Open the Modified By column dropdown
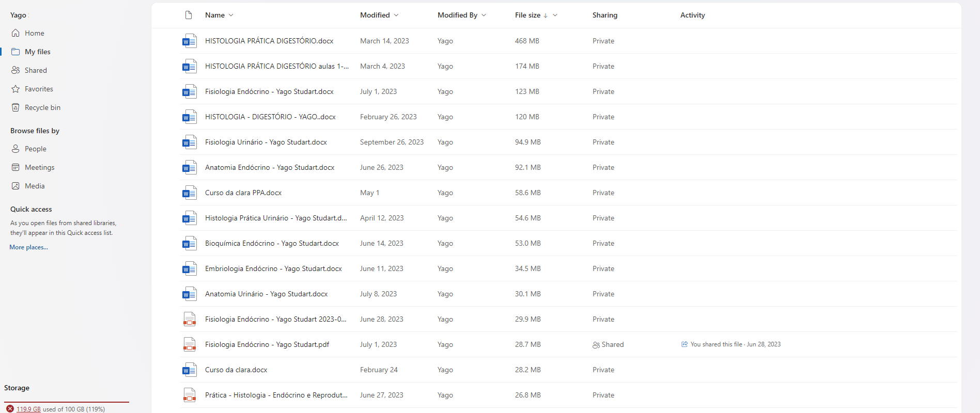This screenshot has width=980, height=413. click(484, 15)
